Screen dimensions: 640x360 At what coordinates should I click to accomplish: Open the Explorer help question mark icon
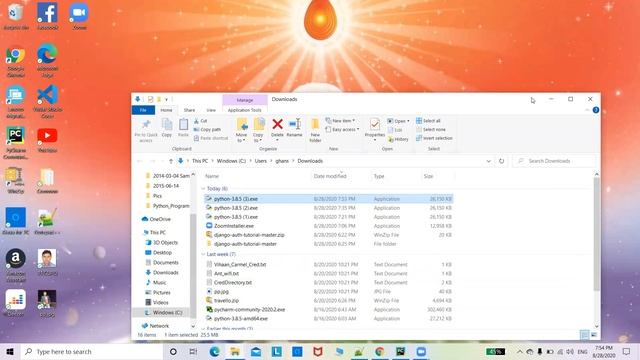tap(596, 110)
